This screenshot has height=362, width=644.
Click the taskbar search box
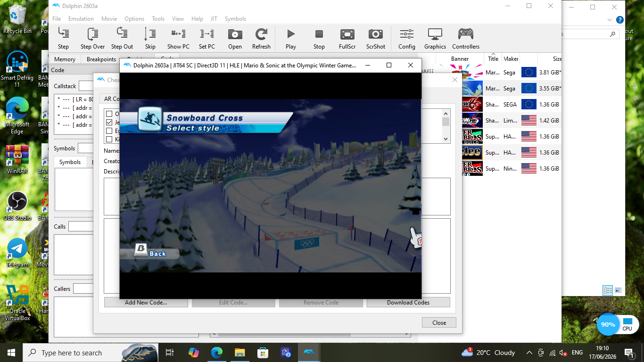point(90,353)
